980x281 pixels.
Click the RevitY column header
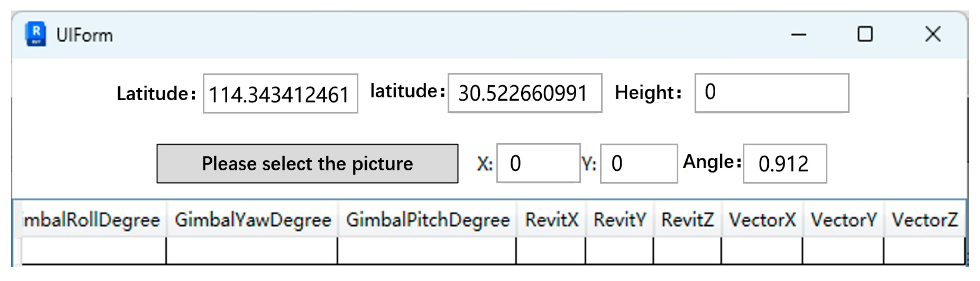[620, 220]
